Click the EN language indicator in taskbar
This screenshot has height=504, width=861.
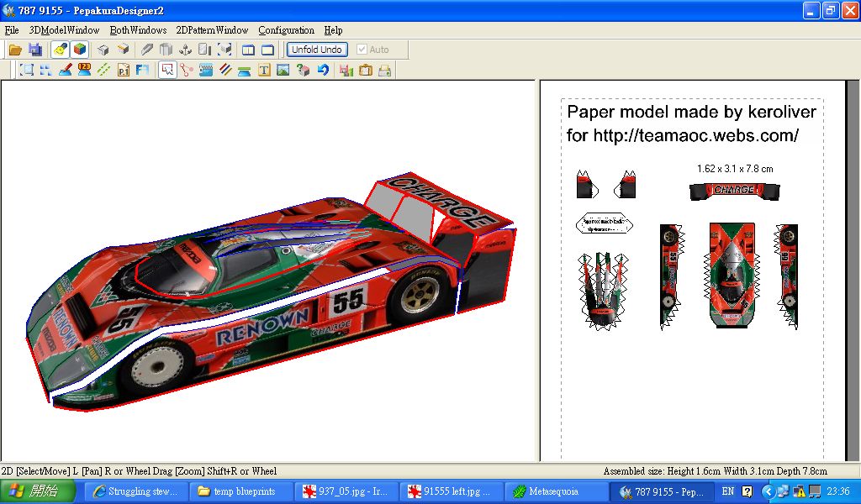[728, 491]
